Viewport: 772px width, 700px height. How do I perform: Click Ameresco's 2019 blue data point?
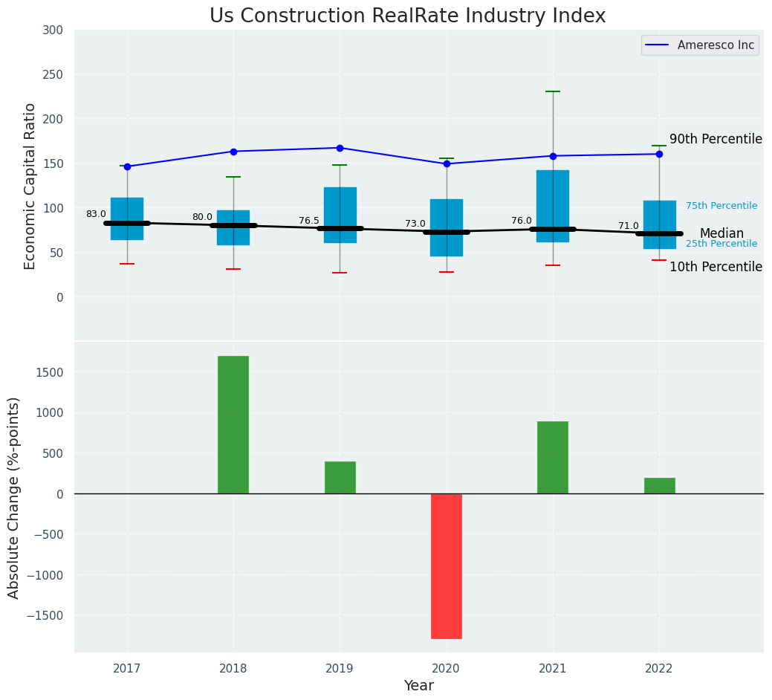click(x=340, y=148)
